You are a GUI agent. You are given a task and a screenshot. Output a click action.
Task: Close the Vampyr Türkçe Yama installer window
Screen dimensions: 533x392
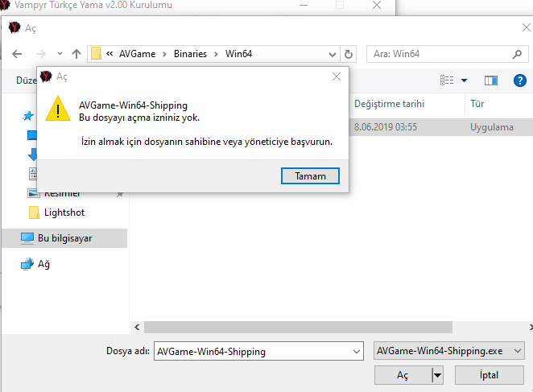tap(377, 5)
